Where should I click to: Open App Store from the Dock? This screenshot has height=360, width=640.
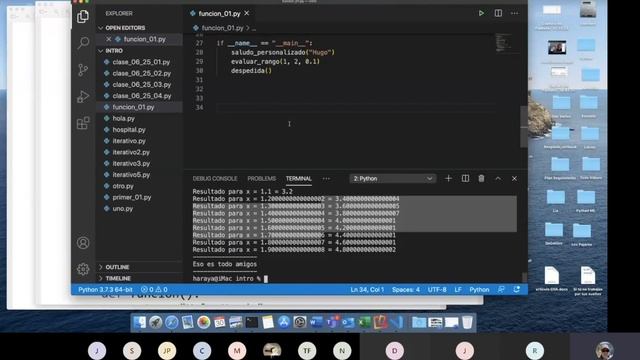click(284, 322)
